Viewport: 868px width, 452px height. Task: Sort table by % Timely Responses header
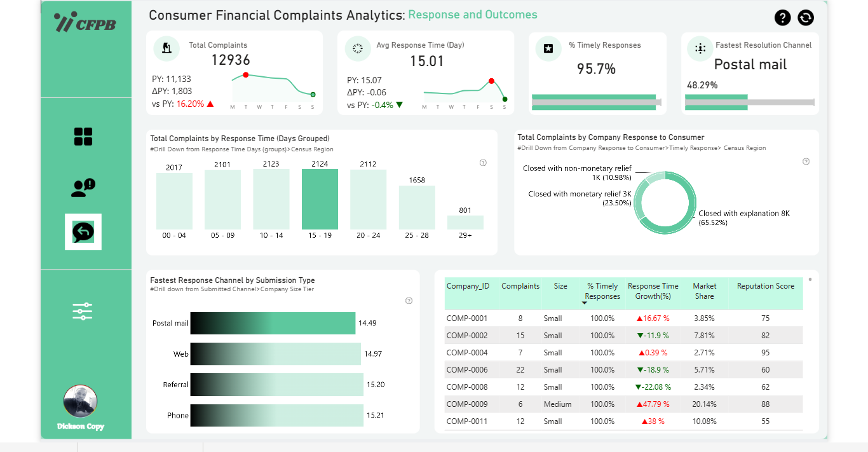click(602, 291)
